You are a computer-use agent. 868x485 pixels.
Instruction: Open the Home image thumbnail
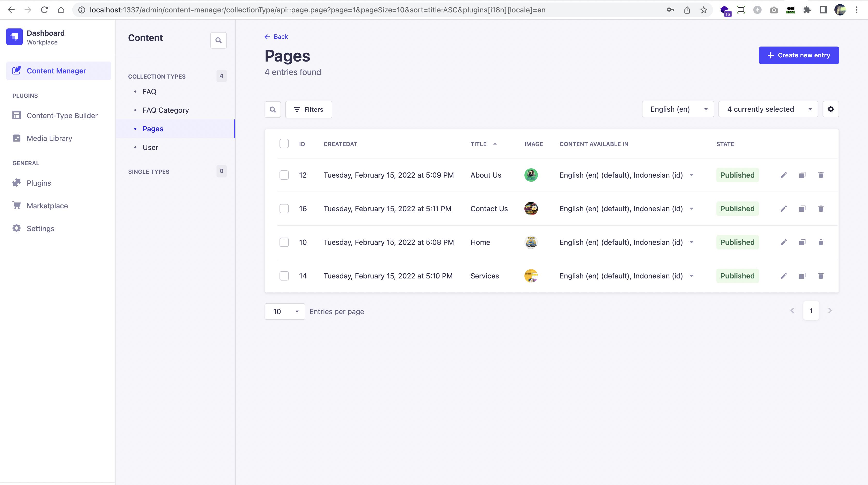[531, 242]
